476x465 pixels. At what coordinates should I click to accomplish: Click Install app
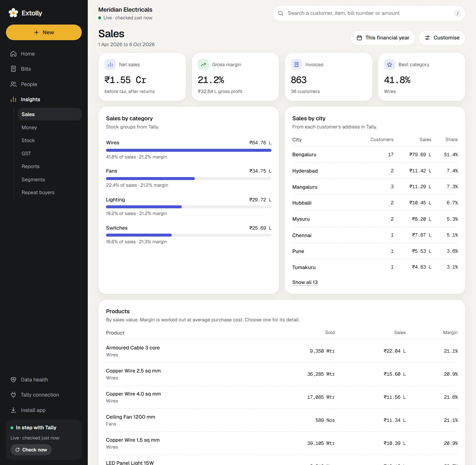[x=44, y=410]
